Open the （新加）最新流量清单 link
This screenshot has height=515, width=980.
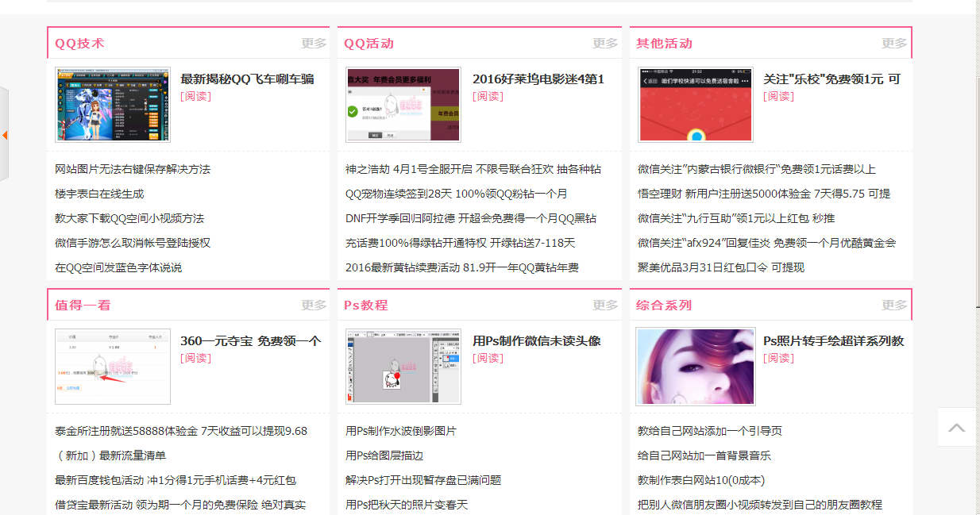(110, 455)
